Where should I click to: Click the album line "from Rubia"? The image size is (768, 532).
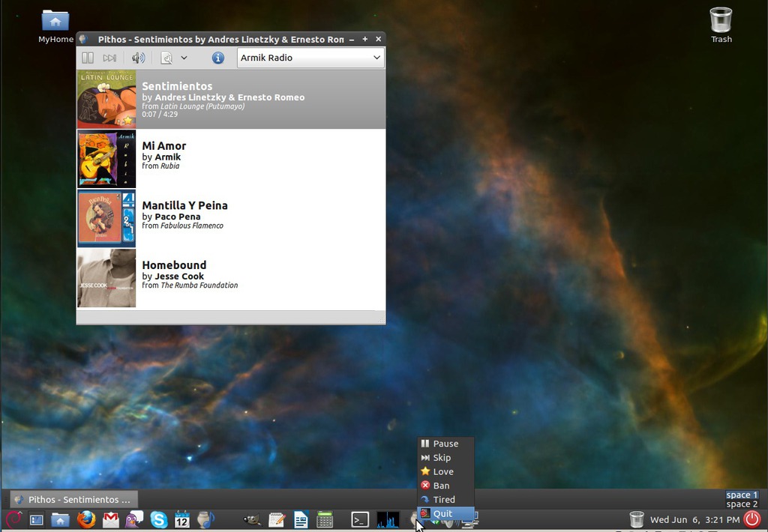tap(160, 166)
